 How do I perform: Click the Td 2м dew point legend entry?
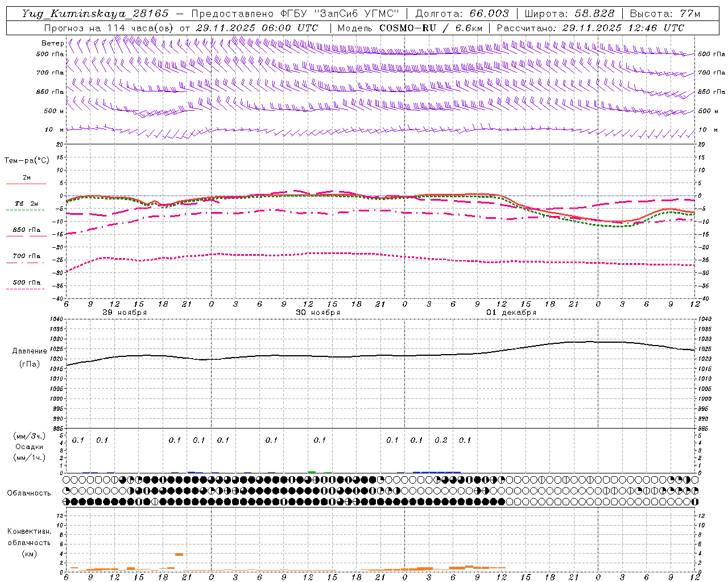pos(26,203)
